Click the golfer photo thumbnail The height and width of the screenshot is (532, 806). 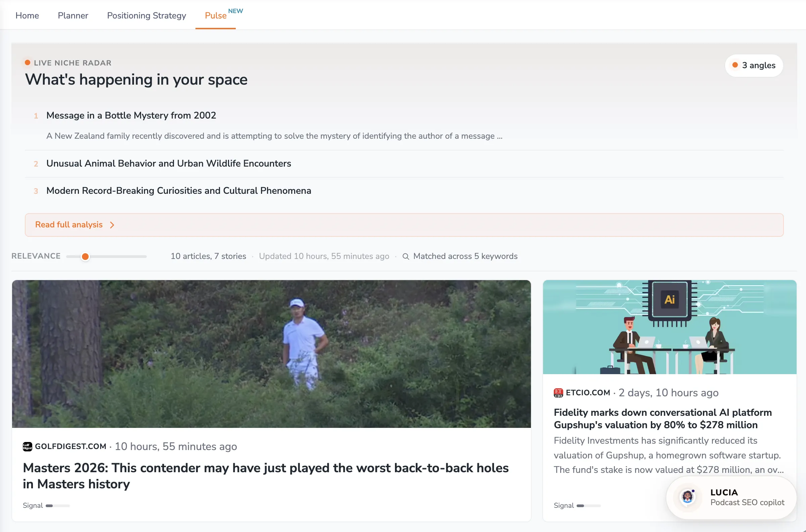click(x=271, y=354)
